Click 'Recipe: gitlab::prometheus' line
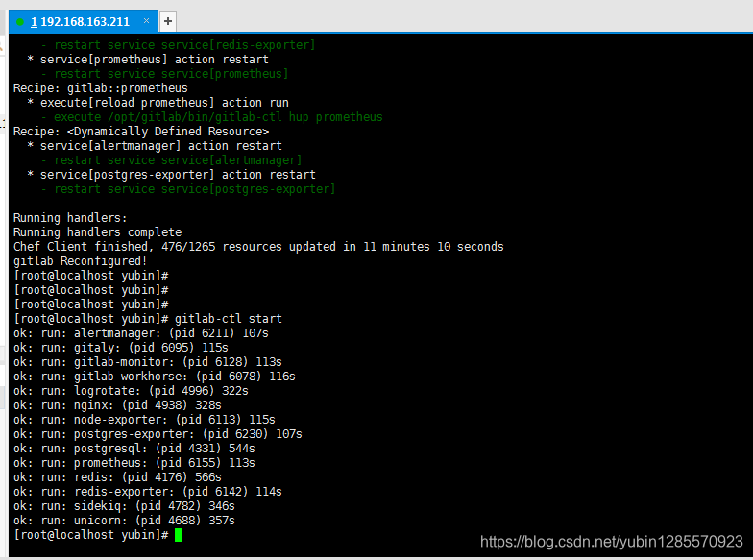Image resolution: width=753 pixels, height=560 pixels. pyautogui.click(x=100, y=88)
